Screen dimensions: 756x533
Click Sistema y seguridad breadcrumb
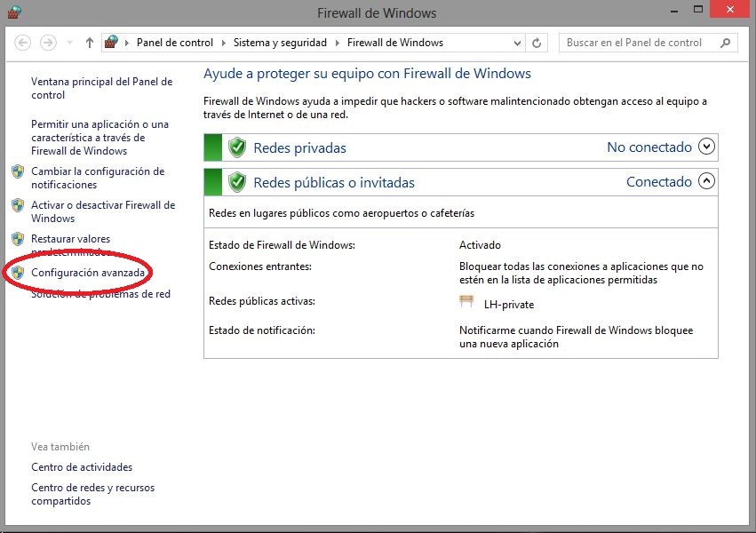[280, 43]
